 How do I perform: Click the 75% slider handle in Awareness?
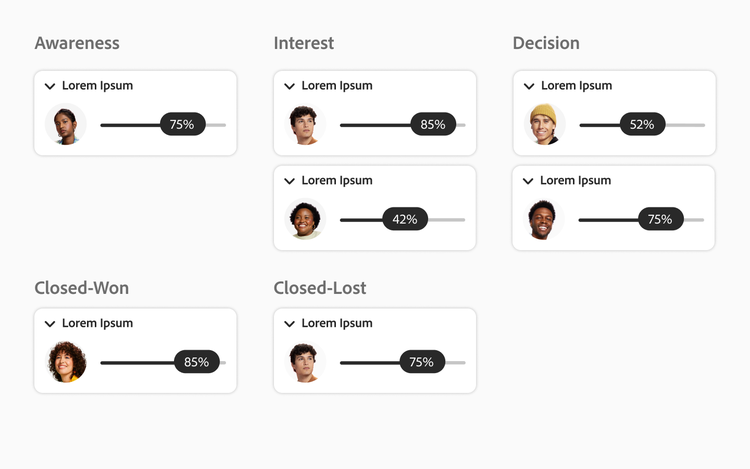[x=182, y=125]
